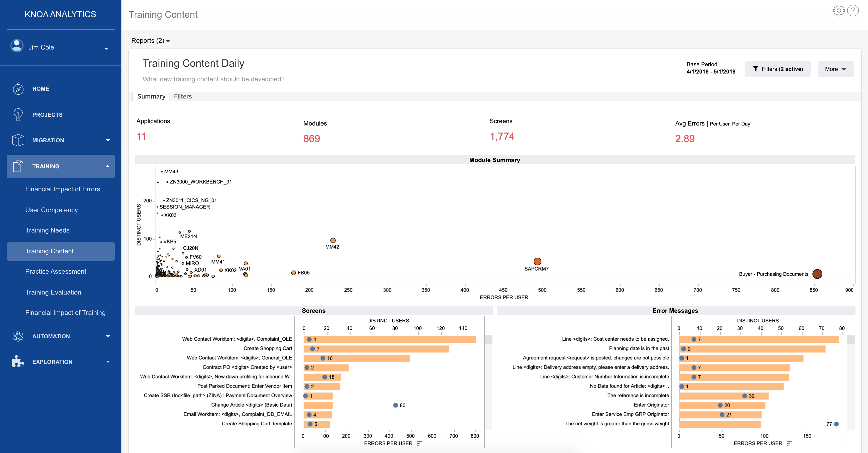Click the Projects lightbulb icon

pyautogui.click(x=18, y=114)
